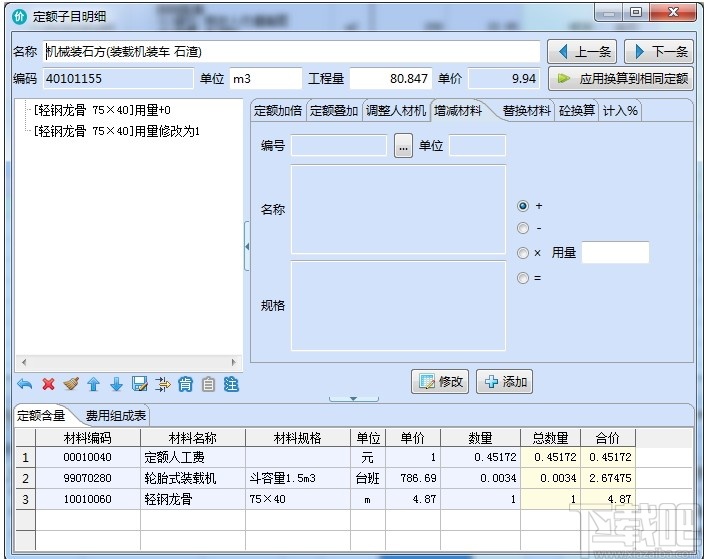Click the 材料规格 column header

tap(298, 438)
